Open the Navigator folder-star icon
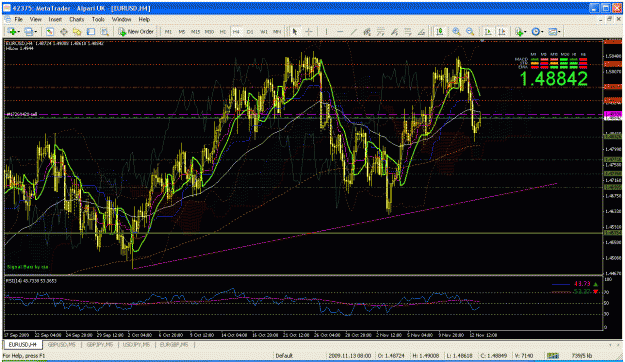This screenshot has height=362, width=625. [x=77, y=31]
